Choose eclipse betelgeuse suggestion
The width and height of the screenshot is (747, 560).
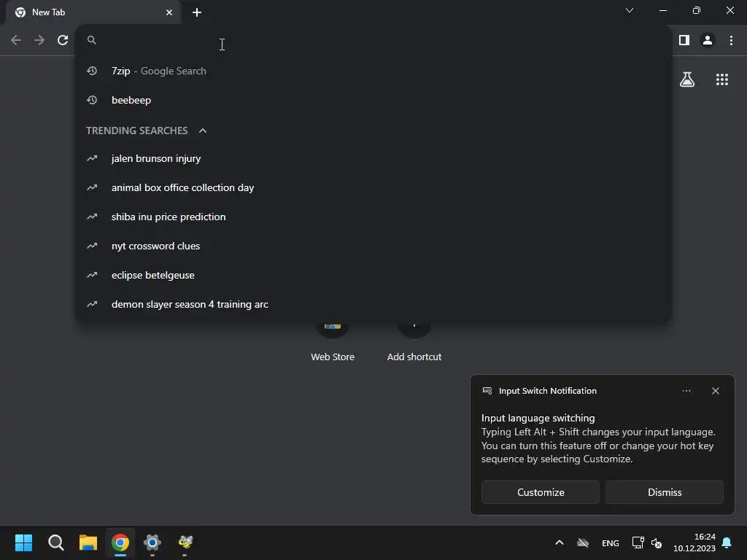click(374, 275)
